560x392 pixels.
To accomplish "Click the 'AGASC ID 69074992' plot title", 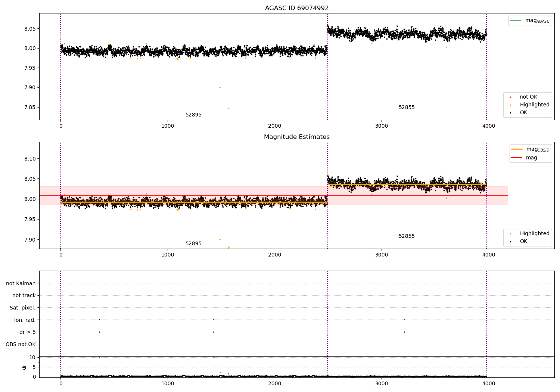I will (x=297, y=8).
